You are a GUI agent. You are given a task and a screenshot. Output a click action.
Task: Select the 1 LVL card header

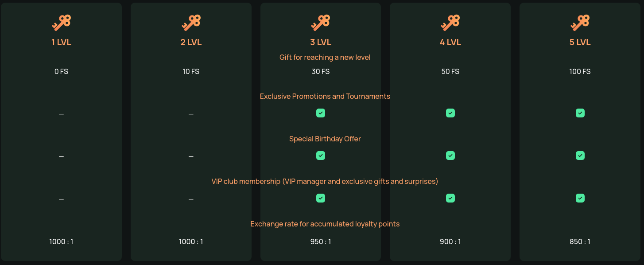tap(61, 42)
